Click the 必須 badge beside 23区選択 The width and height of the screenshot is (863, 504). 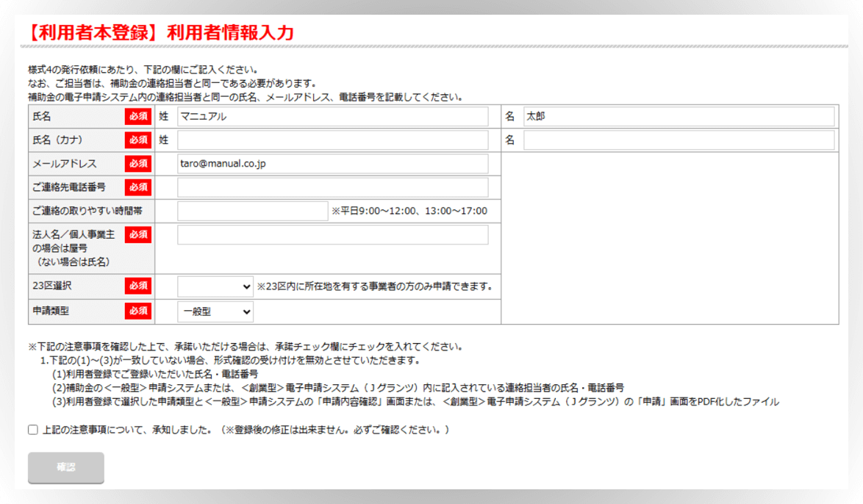pyautogui.click(x=138, y=286)
